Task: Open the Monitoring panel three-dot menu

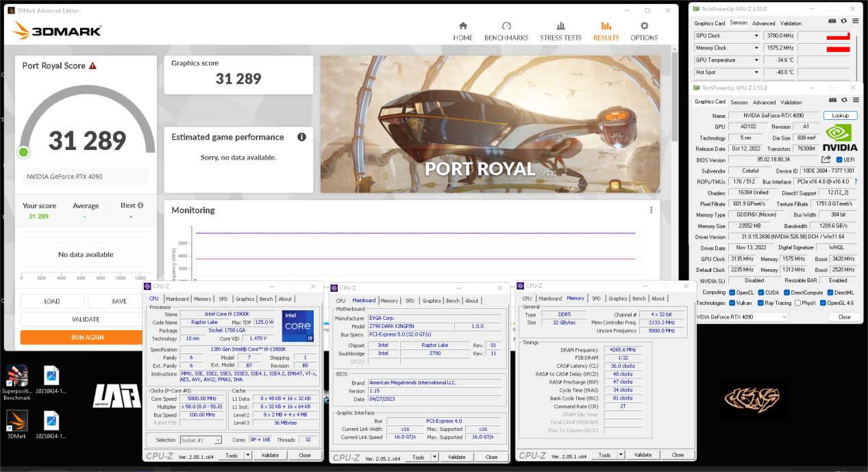Action: click(x=651, y=210)
